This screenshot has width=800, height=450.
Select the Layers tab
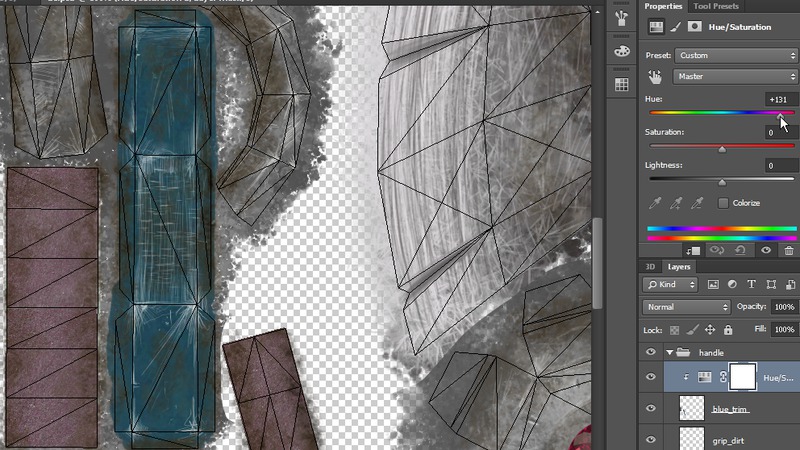[679, 267]
